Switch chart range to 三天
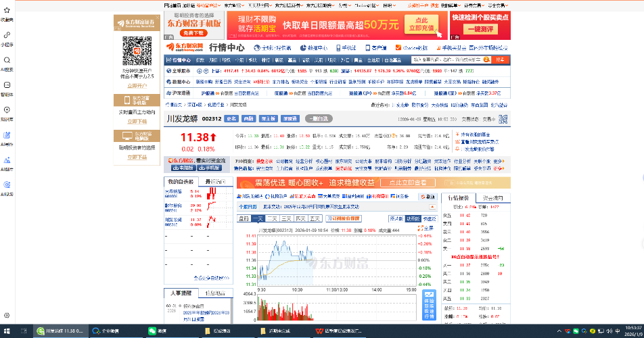This screenshot has height=338, width=644. tap(286, 218)
